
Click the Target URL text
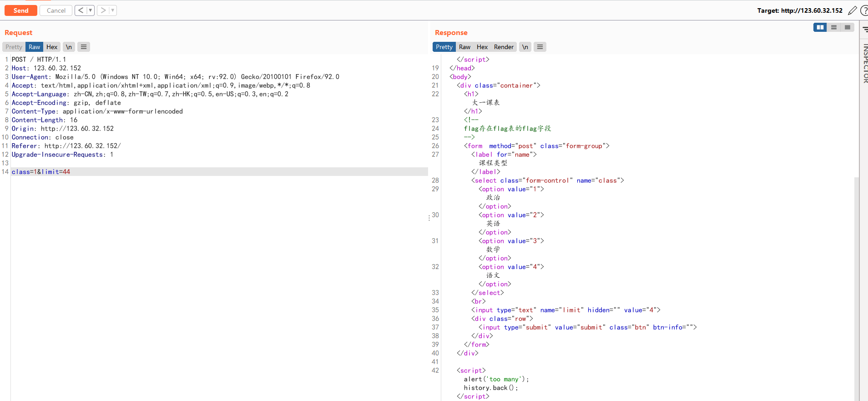coord(800,10)
